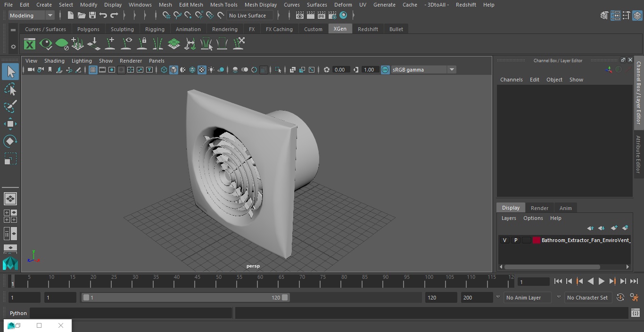Click No Live Surface field
The image size is (644, 332).
(249, 16)
